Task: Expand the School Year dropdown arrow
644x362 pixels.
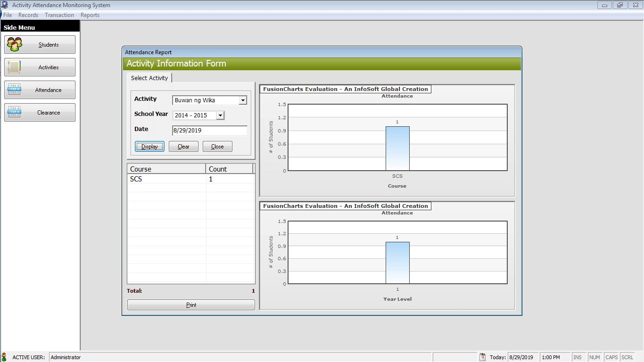Action: click(220, 115)
